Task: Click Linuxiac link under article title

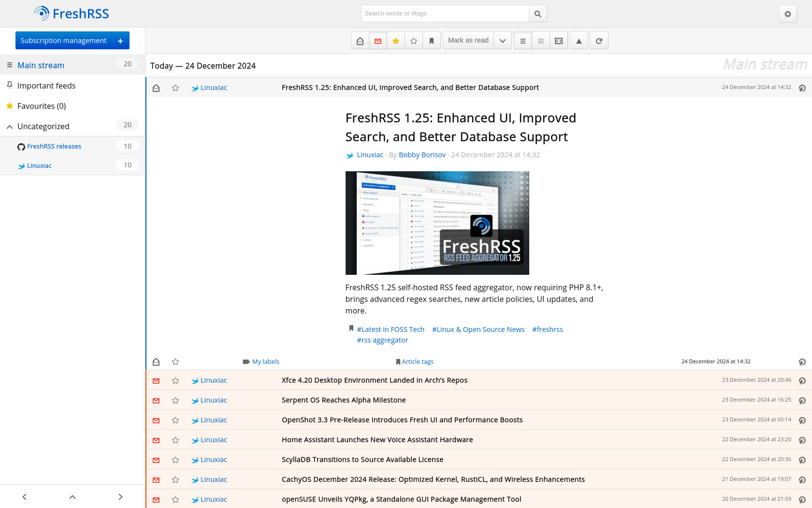Action: 370,155
